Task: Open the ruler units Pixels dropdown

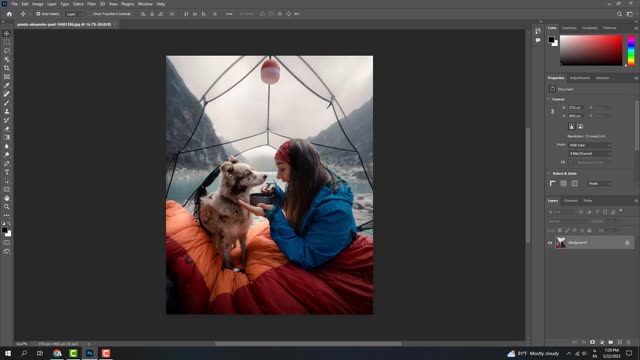Action: [x=600, y=184]
